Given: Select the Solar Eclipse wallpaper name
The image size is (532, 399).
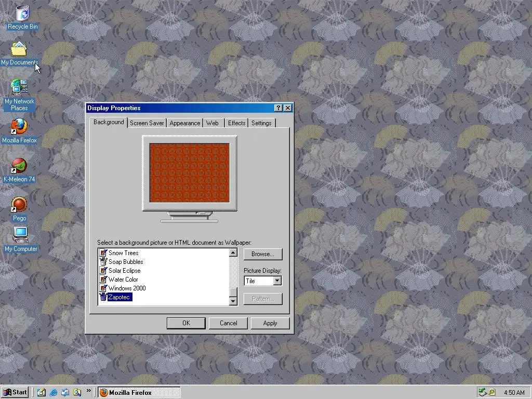Looking at the screenshot, I should click(x=125, y=270).
